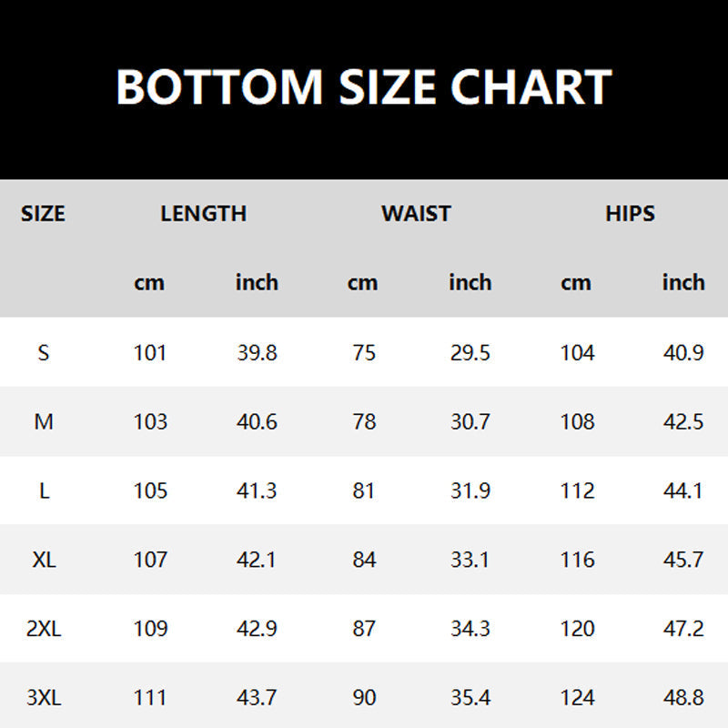Click the 108 cm hips value
Viewport: 728px width, 728px height.
pyautogui.click(x=578, y=422)
